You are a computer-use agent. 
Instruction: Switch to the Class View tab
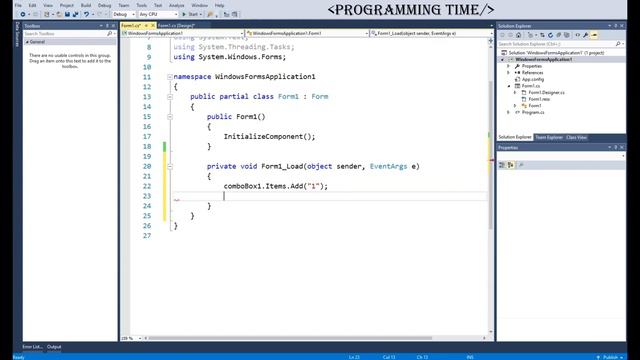tap(576, 138)
